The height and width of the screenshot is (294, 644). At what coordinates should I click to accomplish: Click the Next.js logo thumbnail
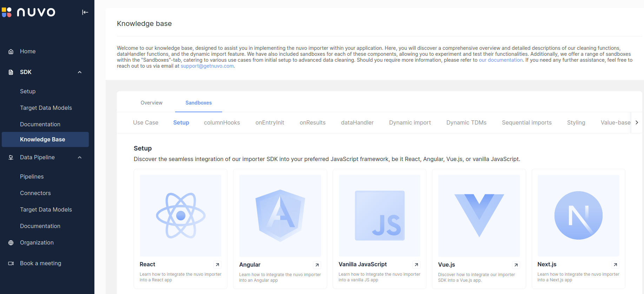point(578,215)
